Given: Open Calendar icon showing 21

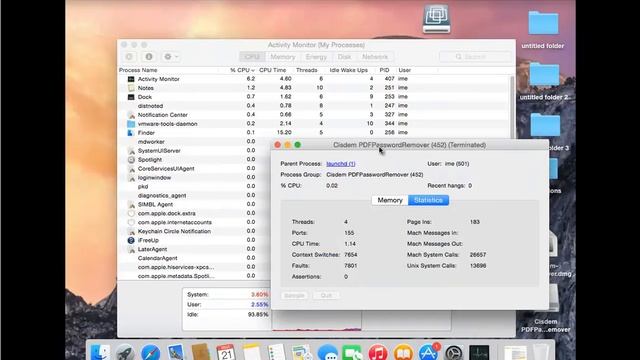Looking at the screenshot, I should [x=226, y=352].
